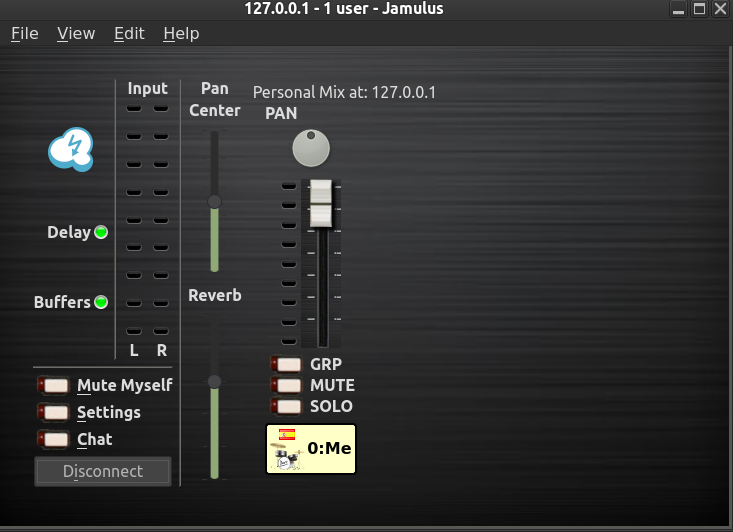Close the Jamulus window
Image resolution: width=733 pixels, height=532 pixels.
(720, 9)
